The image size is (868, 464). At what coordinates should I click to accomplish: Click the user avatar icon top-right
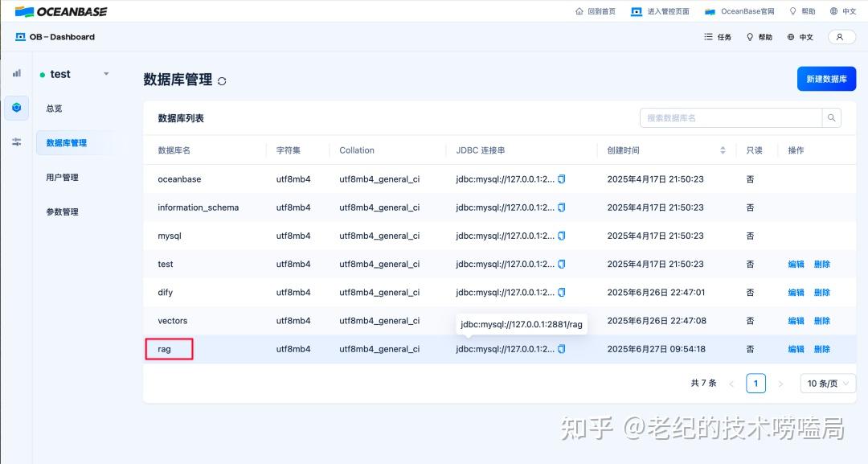[841, 37]
